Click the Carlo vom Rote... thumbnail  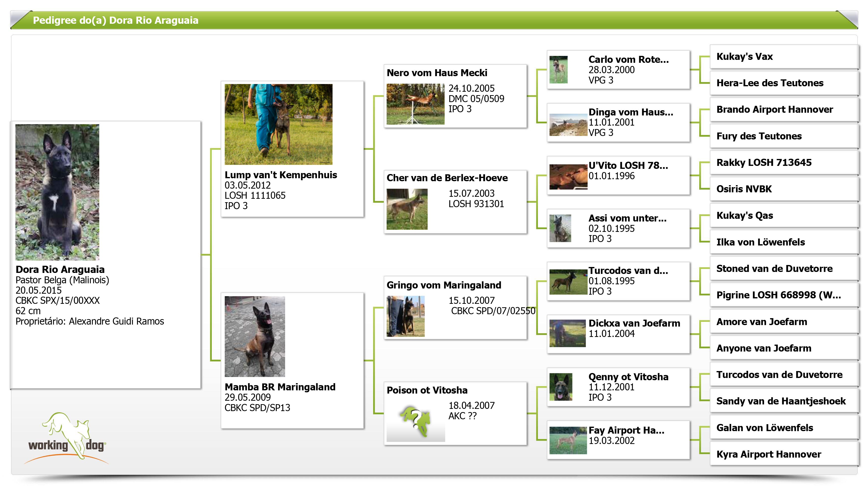(558, 70)
